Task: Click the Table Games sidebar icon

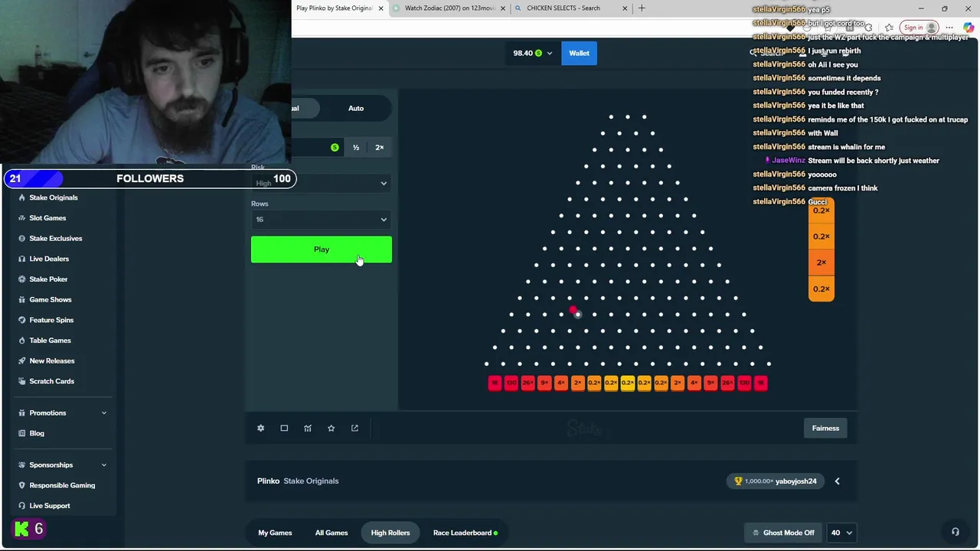Action: 21,341
